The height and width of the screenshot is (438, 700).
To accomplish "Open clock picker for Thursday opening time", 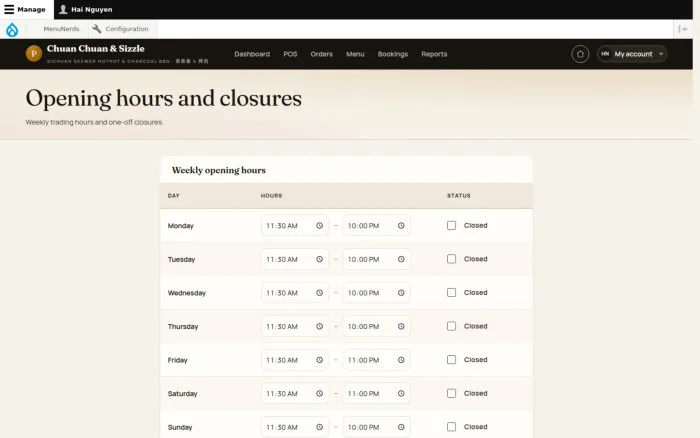I will [x=320, y=326].
